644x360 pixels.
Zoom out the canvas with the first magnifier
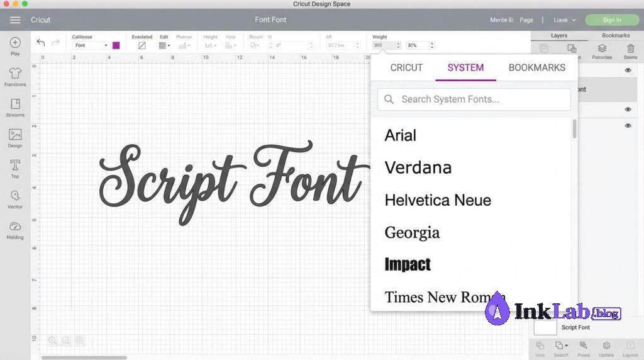tap(53, 340)
